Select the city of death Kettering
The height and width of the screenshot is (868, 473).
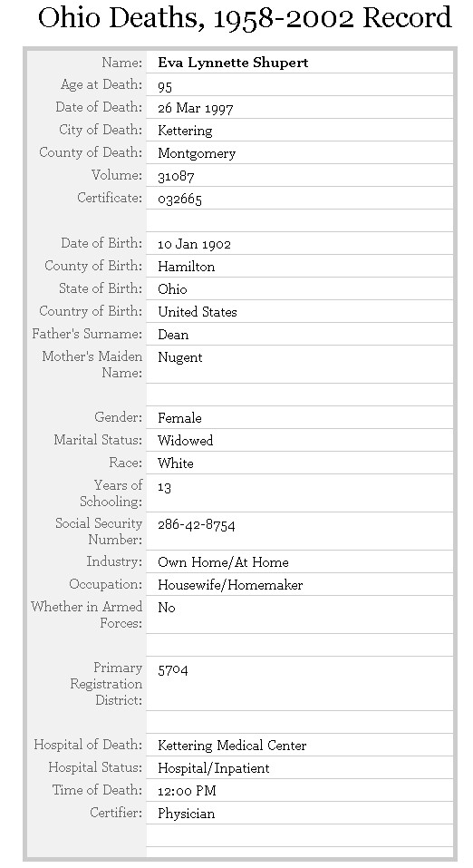(185, 131)
